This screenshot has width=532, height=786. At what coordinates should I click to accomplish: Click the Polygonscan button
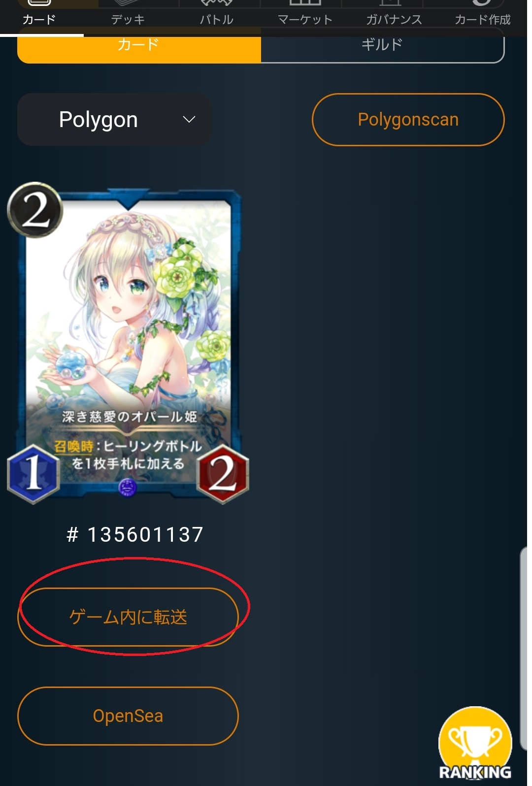tap(408, 120)
